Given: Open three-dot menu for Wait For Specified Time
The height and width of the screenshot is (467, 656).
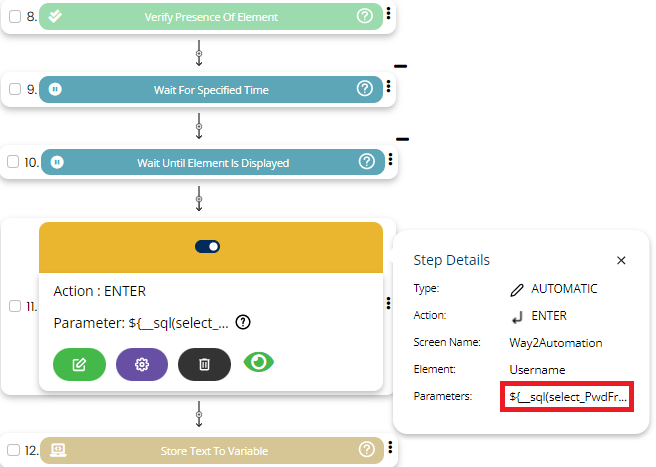Looking at the screenshot, I should pyautogui.click(x=388, y=88).
